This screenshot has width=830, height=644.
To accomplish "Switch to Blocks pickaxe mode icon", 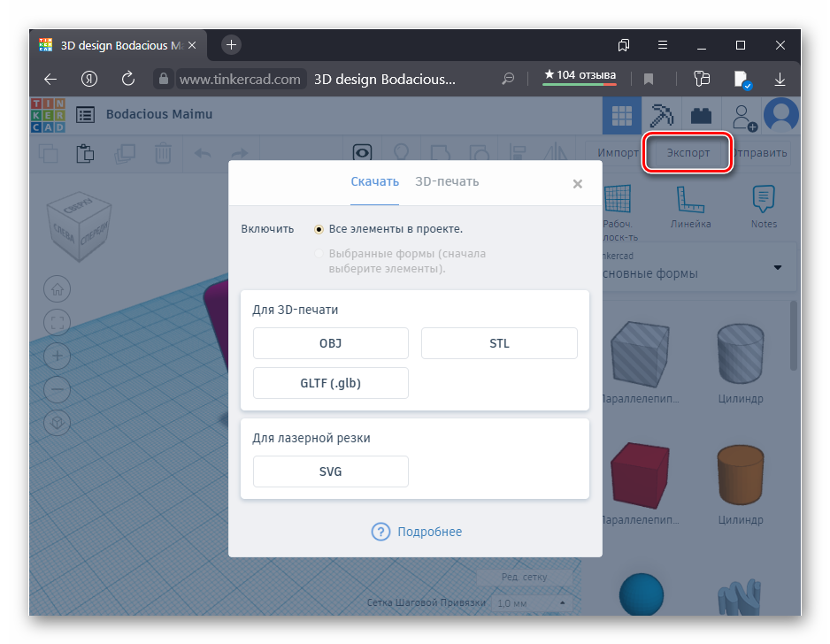I will click(x=661, y=116).
